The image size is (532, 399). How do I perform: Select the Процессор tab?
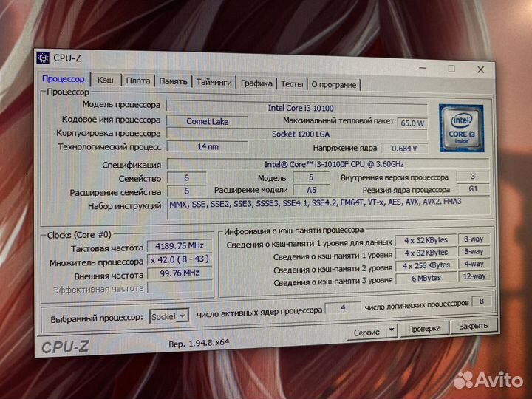(64, 79)
